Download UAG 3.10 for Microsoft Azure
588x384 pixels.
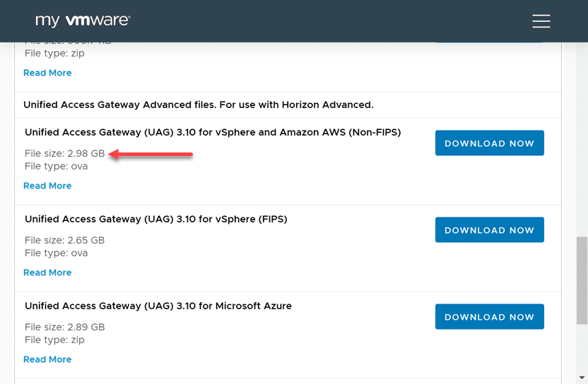pyautogui.click(x=489, y=317)
